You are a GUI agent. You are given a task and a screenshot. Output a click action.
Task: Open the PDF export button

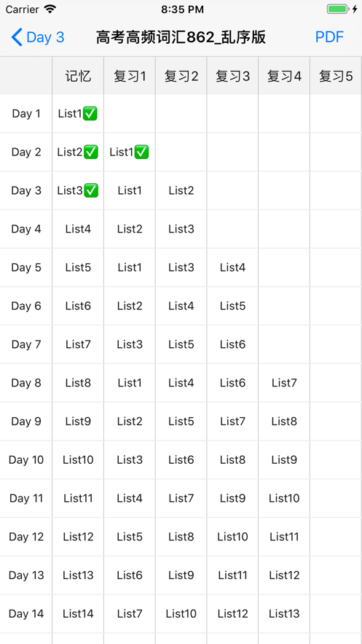[x=329, y=37]
